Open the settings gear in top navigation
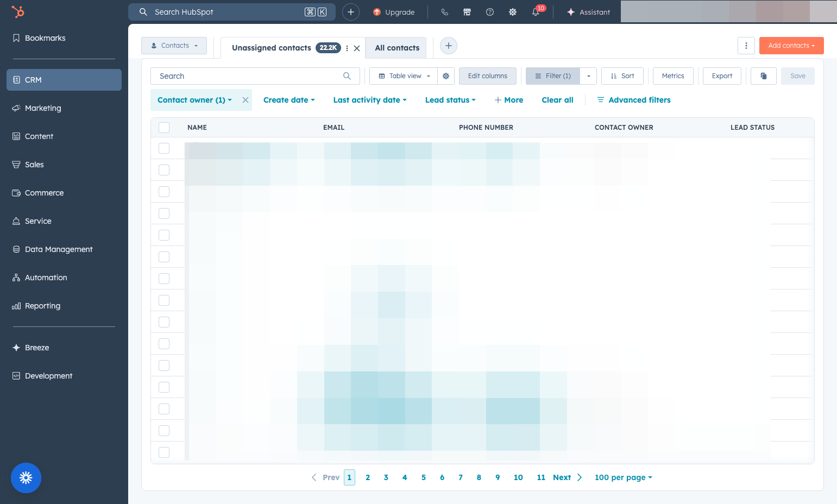The image size is (837, 504). pyautogui.click(x=513, y=12)
